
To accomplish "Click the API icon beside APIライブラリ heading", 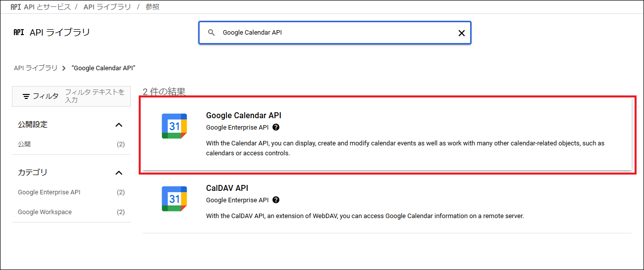I will tap(19, 33).
